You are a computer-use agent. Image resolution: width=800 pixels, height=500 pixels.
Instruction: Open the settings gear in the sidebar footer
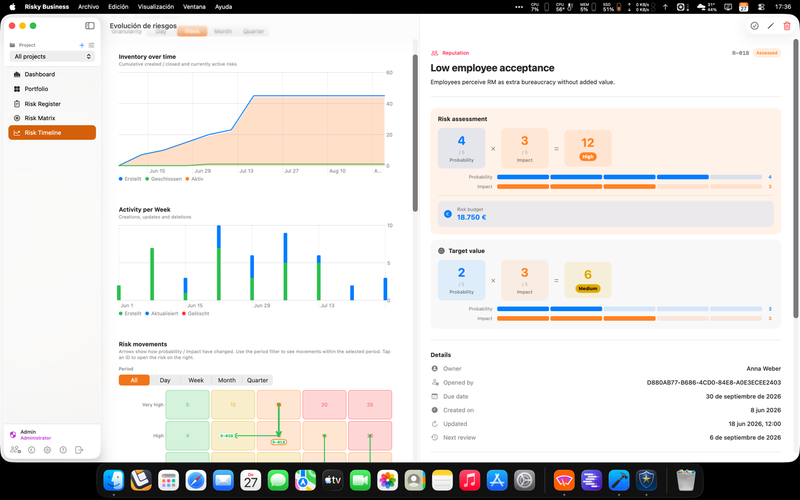point(47,450)
